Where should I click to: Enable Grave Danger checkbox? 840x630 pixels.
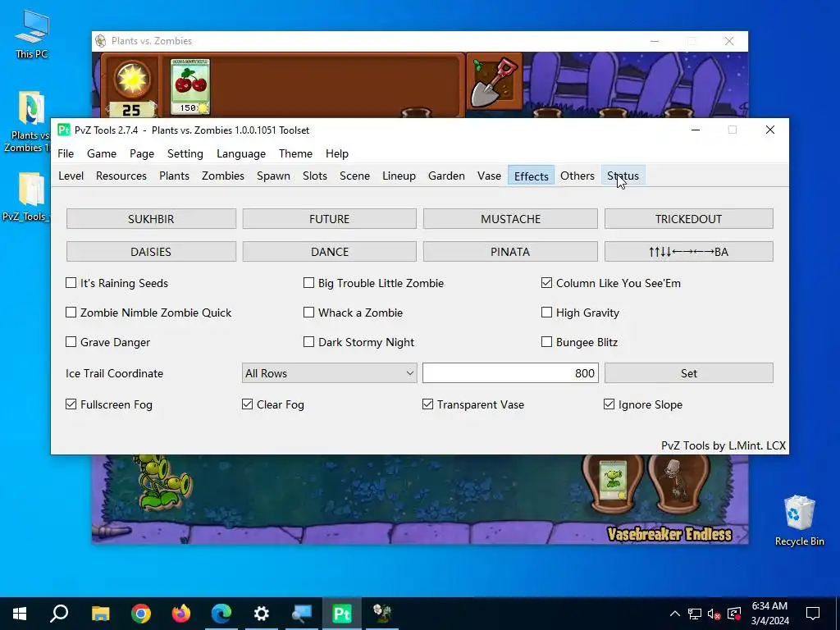[71, 342]
